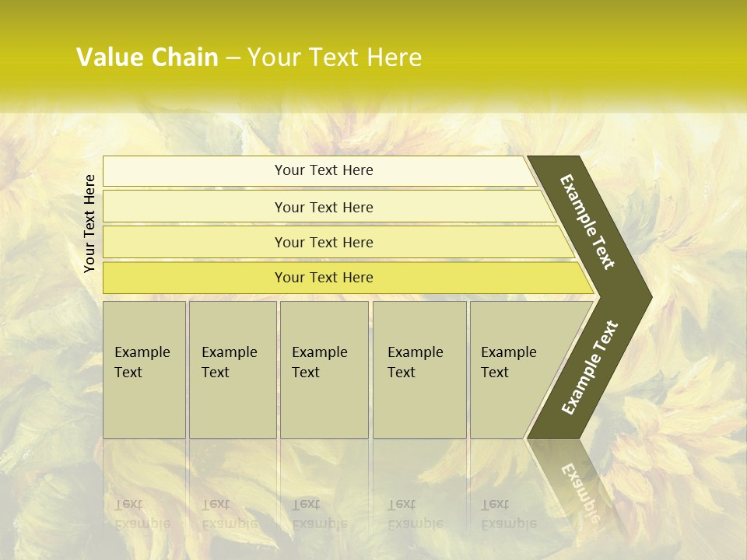Image resolution: width=747 pixels, height=560 pixels.
Task: Click the second "Your Text Here" bar from the top
Action: point(323,207)
